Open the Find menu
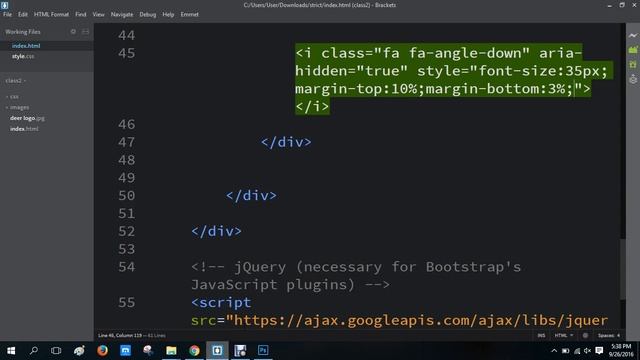Image resolution: width=640 pixels, height=360 pixels. [x=80, y=14]
